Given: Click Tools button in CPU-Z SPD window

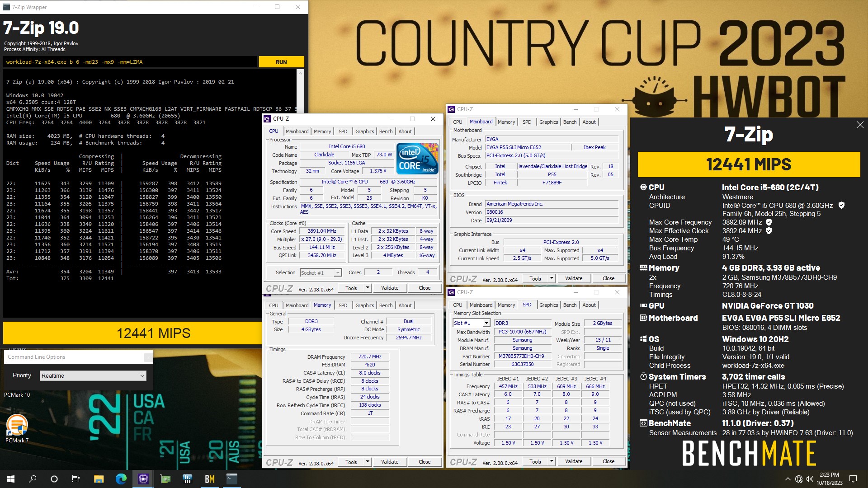Looking at the screenshot, I should point(535,461).
